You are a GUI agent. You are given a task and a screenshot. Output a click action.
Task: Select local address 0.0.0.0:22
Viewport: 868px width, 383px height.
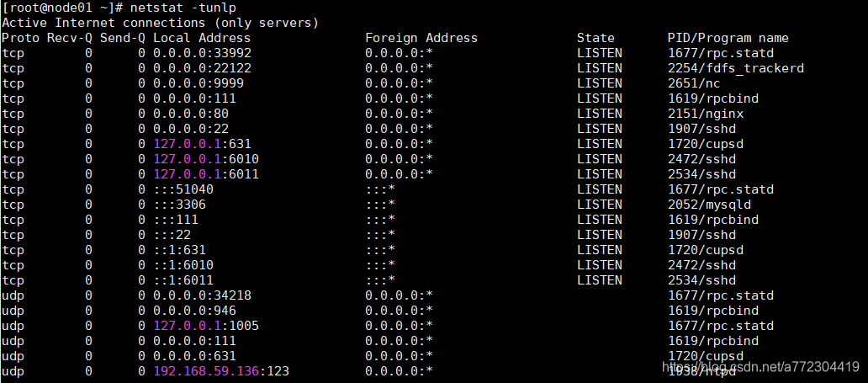pos(191,129)
